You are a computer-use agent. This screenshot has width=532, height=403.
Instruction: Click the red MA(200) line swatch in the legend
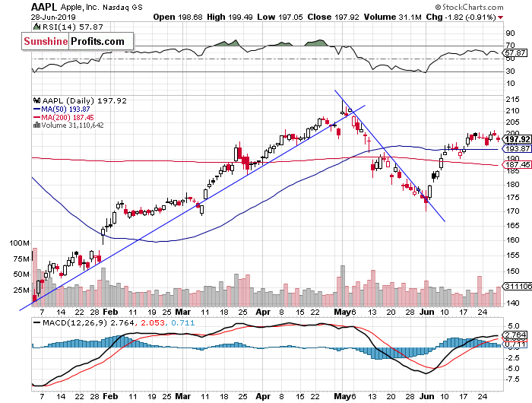coord(37,117)
